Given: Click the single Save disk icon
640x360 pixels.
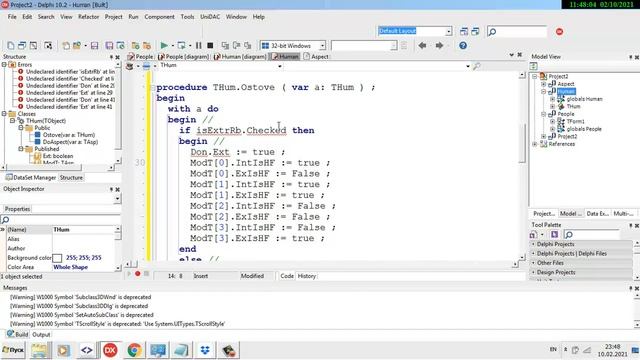Looking at the screenshot, I should [x=94, y=45].
